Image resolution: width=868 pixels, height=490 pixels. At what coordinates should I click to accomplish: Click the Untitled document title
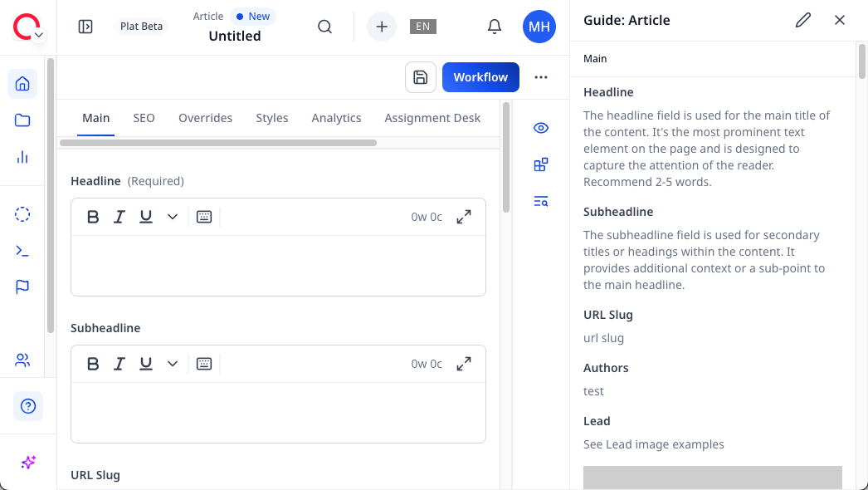235,36
